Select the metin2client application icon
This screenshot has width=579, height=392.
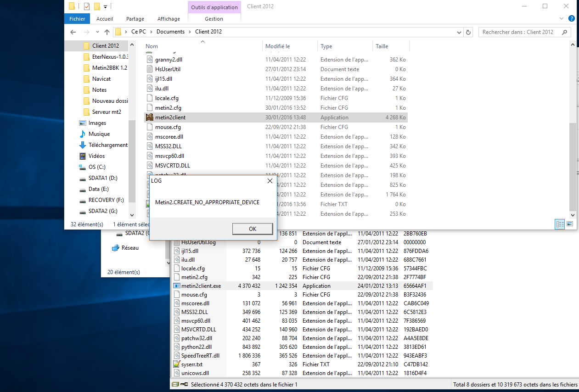click(x=150, y=117)
